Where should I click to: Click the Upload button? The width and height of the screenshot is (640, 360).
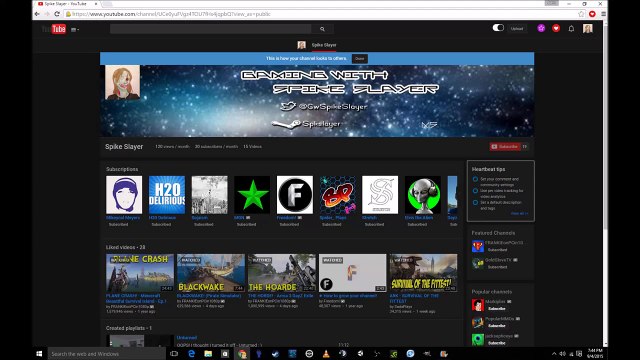[517, 29]
